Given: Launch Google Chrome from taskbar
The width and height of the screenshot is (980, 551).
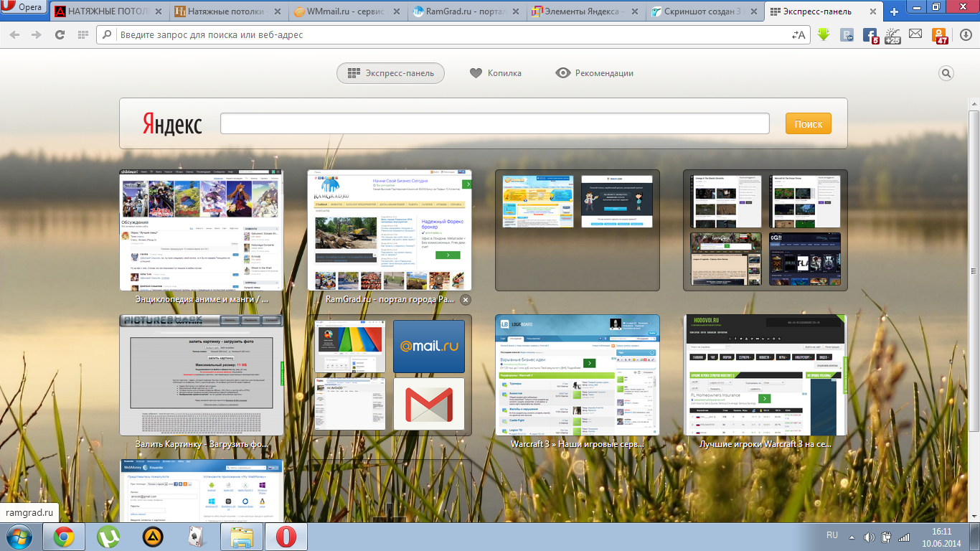Looking at the screenshot, I should (x=64, y=537).
